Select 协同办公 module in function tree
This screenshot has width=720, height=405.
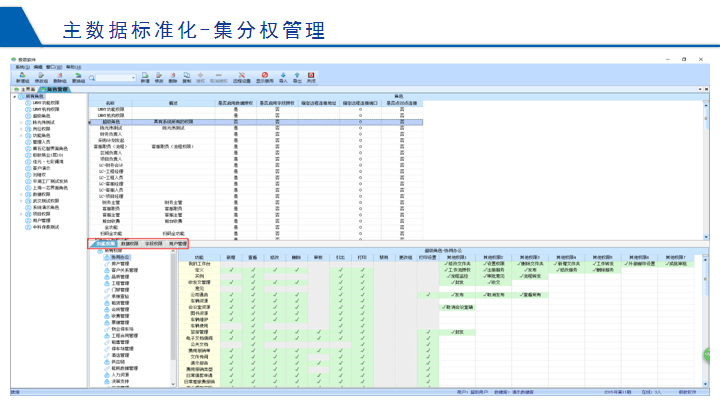click(x=120, y=258)
